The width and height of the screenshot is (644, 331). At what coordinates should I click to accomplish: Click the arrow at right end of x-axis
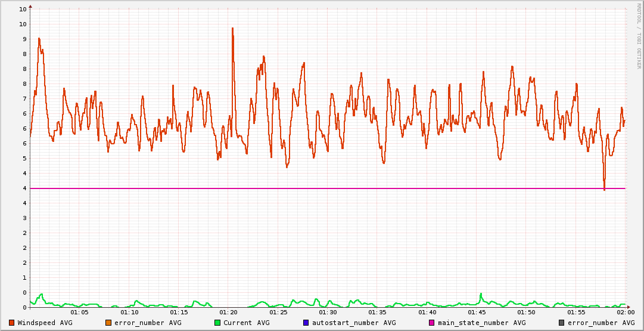(629, 308)
